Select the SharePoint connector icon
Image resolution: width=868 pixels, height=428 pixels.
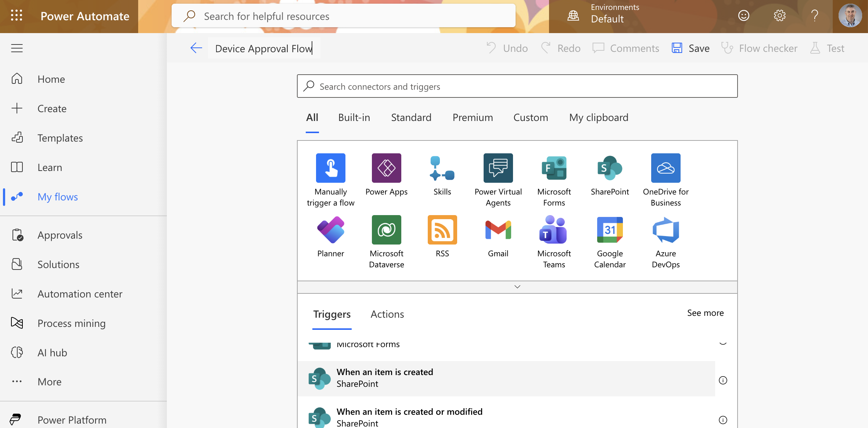click(x=610, y=168)
